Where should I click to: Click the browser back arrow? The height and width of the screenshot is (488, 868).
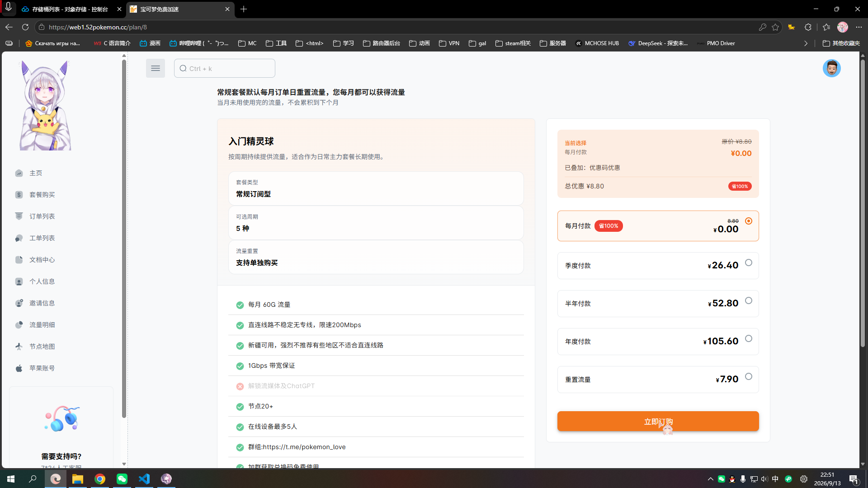tap(9, 27)
